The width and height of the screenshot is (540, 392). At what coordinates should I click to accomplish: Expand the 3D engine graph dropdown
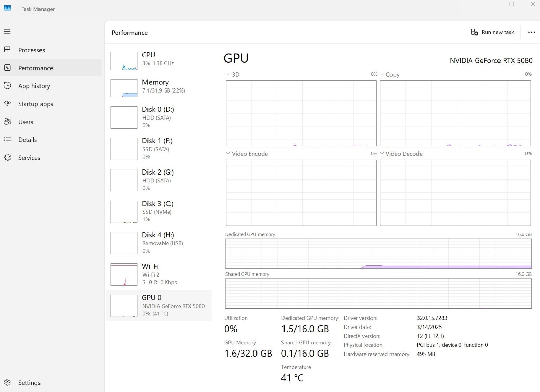tap(228, 74)
